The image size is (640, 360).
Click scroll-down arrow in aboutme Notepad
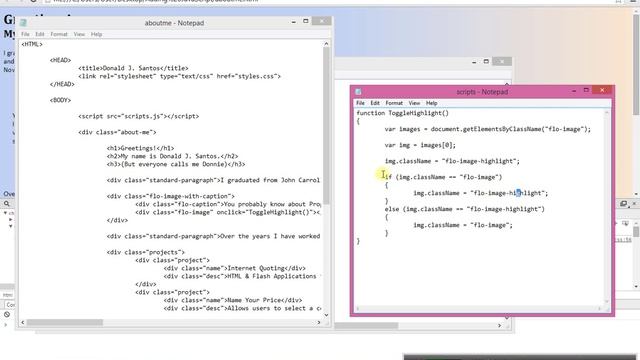click(x=326, y=315)
